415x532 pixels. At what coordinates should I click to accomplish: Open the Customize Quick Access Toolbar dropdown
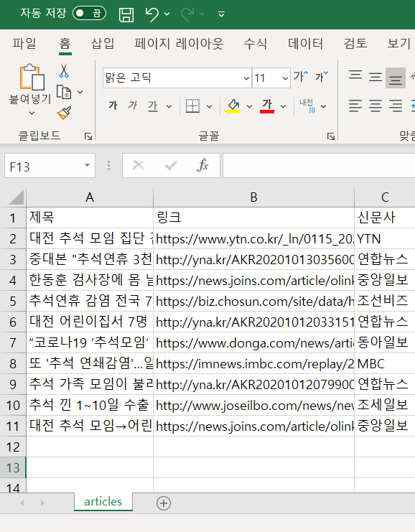[221, 14]
